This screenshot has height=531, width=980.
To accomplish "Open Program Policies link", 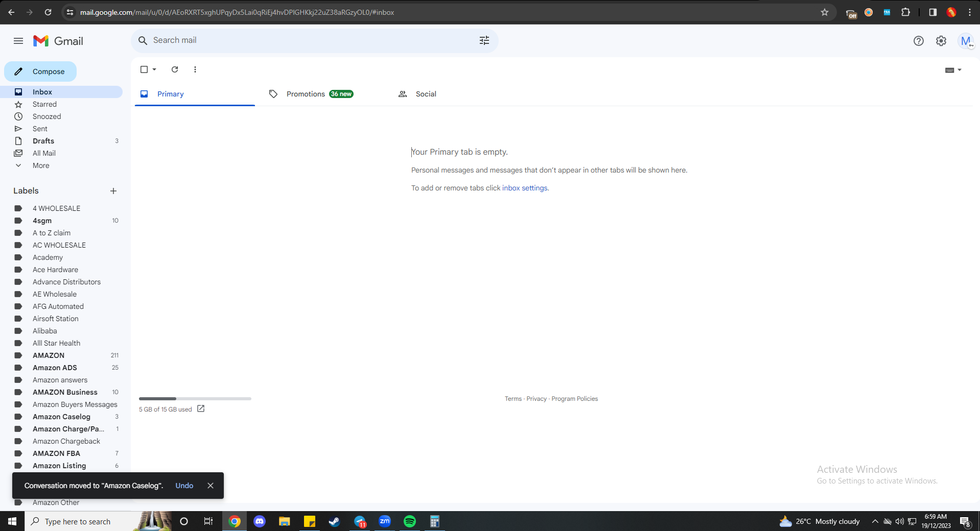I will (x=575, y=399).
